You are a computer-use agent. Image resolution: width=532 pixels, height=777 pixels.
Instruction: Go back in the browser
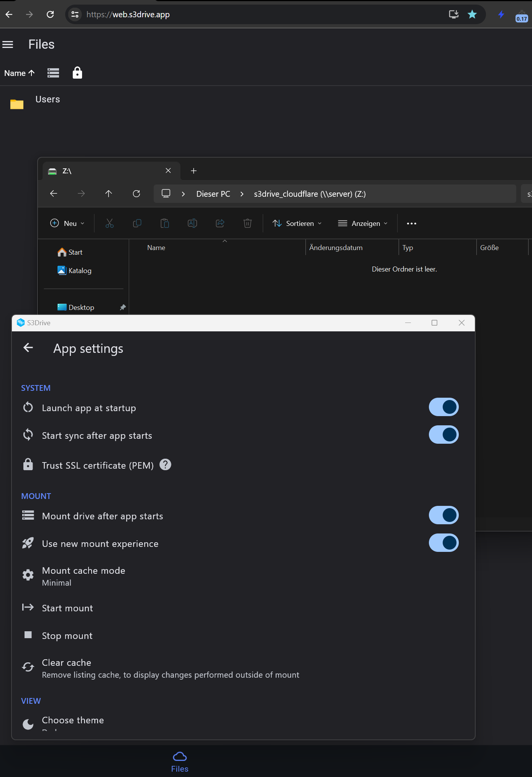click(9, 15)
